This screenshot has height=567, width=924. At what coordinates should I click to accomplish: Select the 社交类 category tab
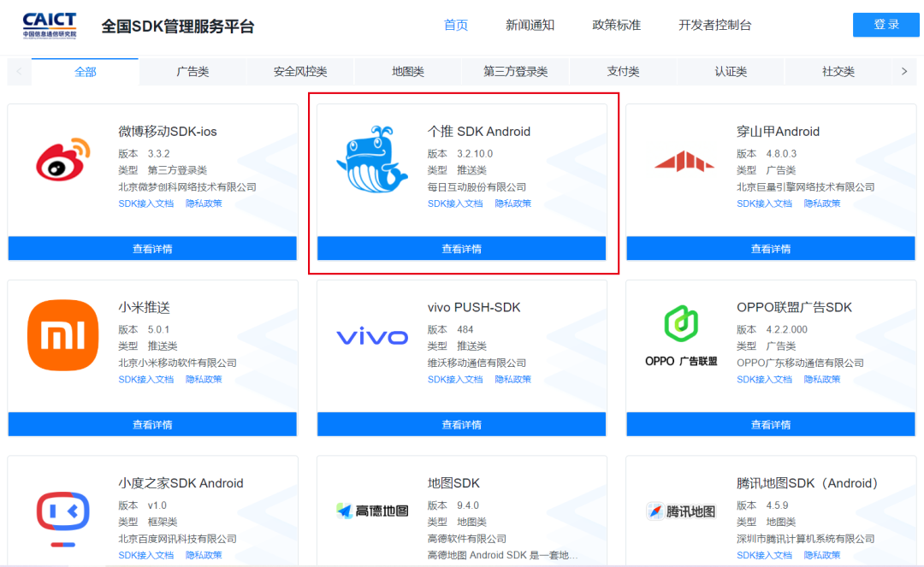pos(838,72)
